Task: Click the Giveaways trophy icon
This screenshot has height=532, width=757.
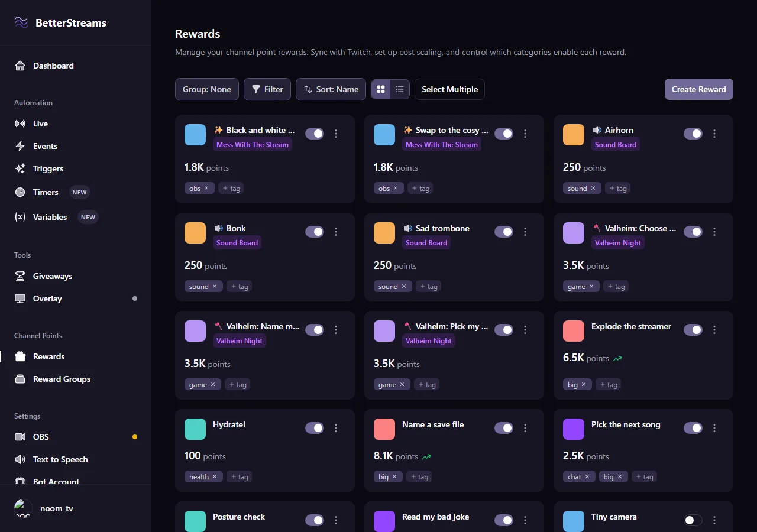Action: (x=20, y=276)
